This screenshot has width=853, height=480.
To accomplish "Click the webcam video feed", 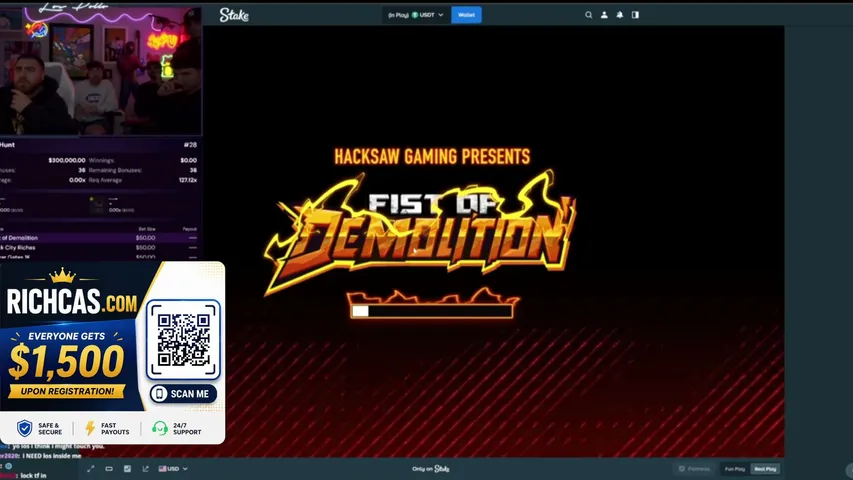I will pos(101,70).
